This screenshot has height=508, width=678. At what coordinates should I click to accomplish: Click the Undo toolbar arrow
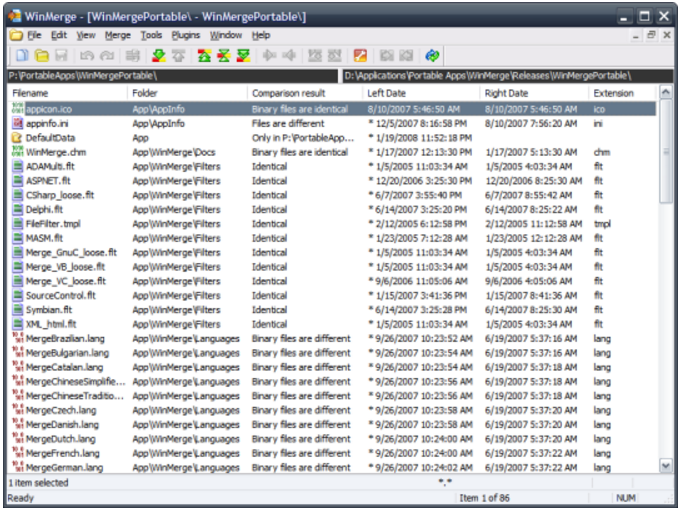[x=87, y=55]
